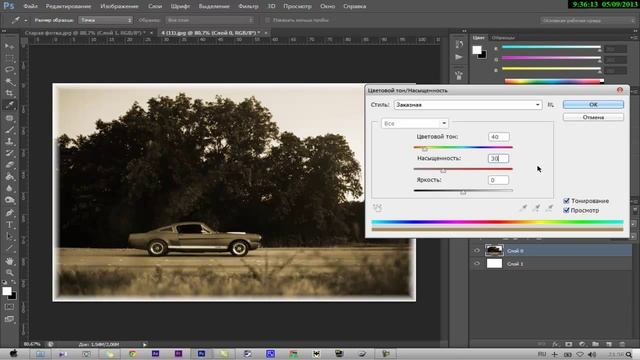Open the Apple-logo start button on taskbar
640x360 pixels.
coord(13,354)
